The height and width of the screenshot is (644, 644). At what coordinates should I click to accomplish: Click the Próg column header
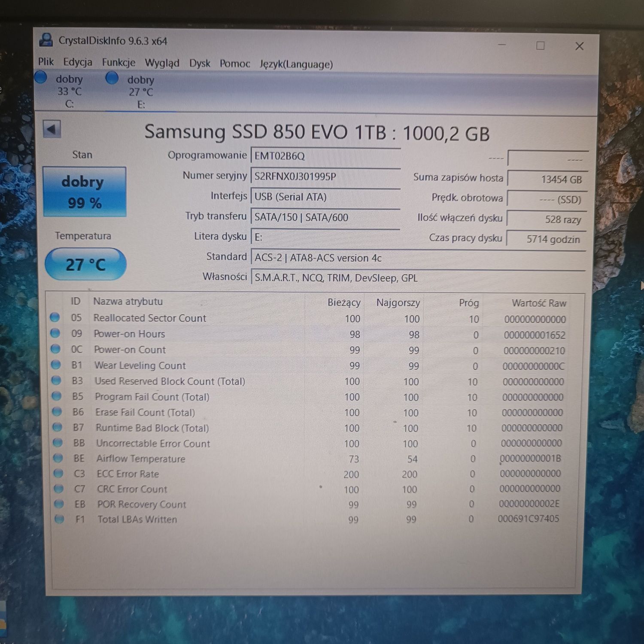(469, 303)
